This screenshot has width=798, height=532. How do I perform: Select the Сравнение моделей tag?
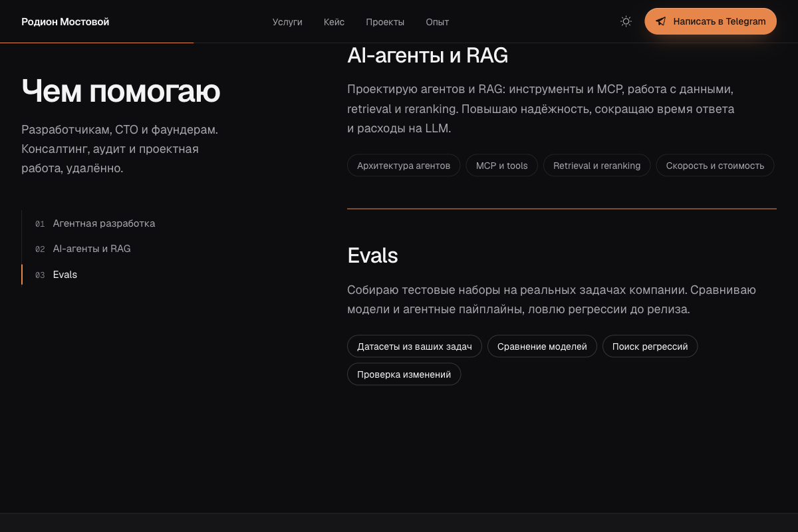(x=542, y=346)
